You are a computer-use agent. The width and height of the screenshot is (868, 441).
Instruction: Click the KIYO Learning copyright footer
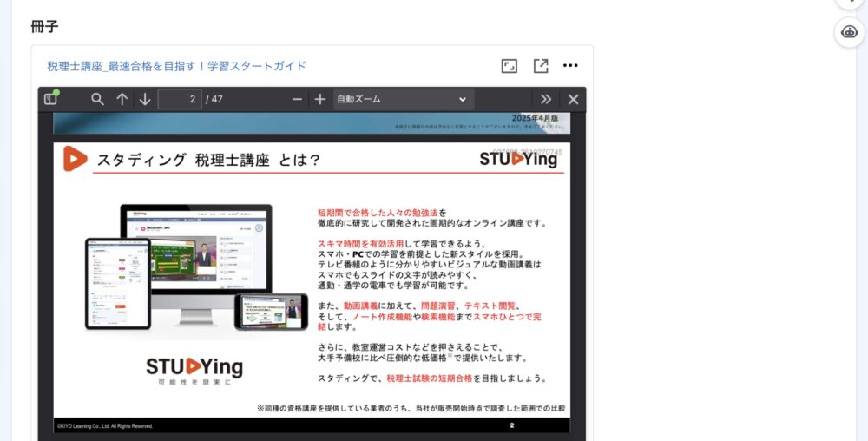[105, 426]
